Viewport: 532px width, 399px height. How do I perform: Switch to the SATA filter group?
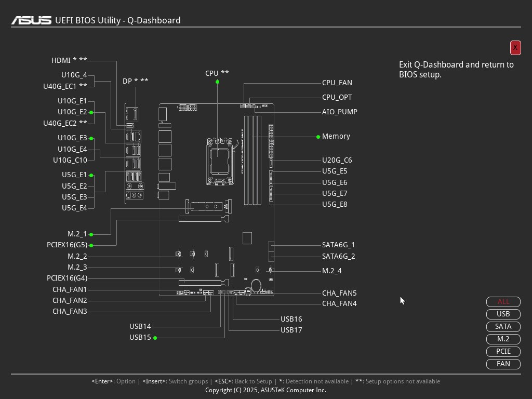tap(503, 327)
